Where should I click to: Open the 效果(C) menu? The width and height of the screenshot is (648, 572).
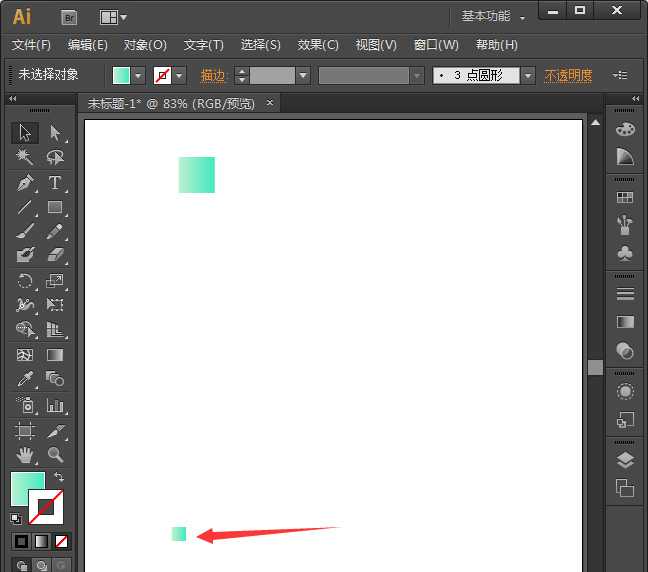(318, 45)
